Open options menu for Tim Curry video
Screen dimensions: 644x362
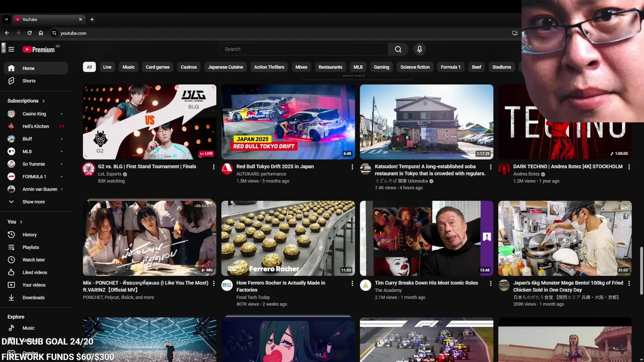[491, 284]
